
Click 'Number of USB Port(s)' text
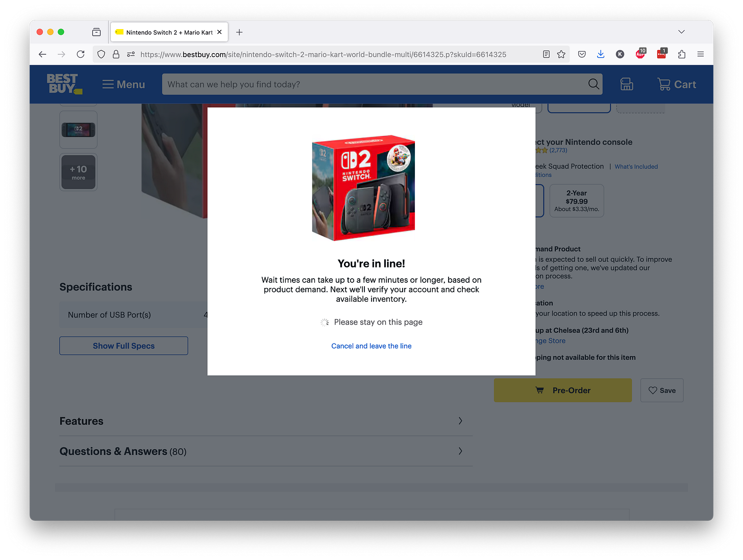109,315
